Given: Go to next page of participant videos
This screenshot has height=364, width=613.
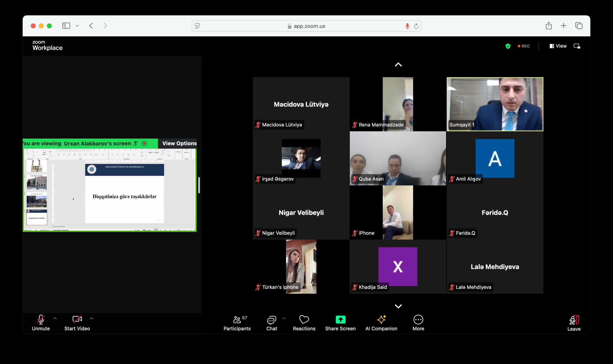Looking at the screenshot, I should [398, 306].
